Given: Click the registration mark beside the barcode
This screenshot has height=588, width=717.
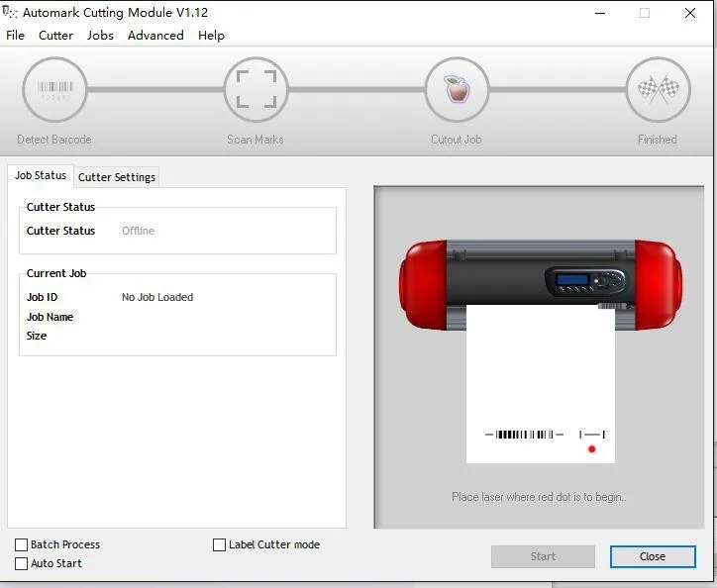Looking at the screenshot, I should coord(592,434).
